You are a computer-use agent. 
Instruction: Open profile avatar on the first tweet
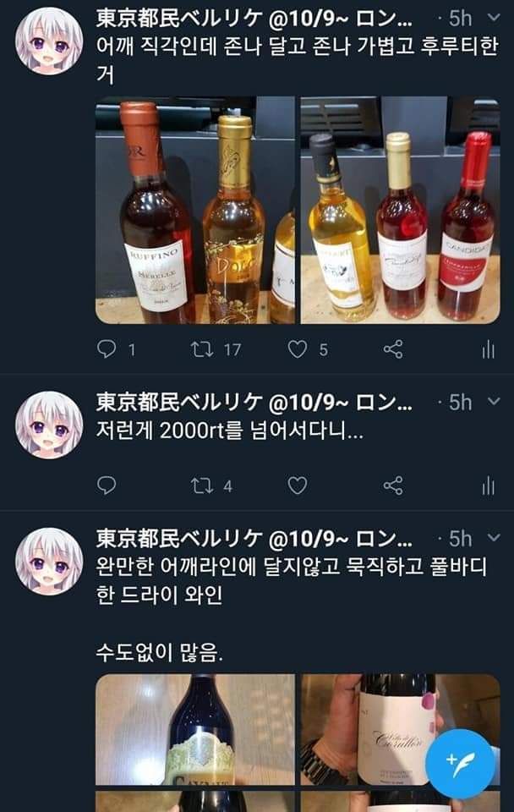(49, 41)
